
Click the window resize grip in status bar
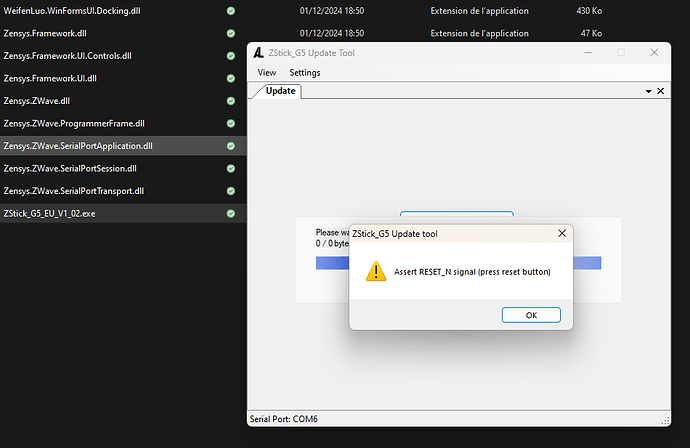click(x=665, y=421)
